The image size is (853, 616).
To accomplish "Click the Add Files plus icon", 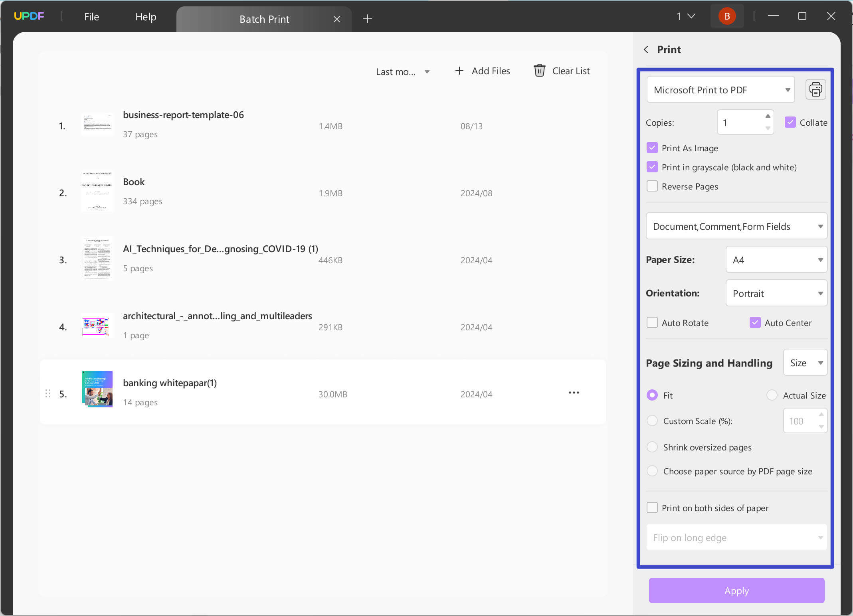I will [x=459, y=71].
